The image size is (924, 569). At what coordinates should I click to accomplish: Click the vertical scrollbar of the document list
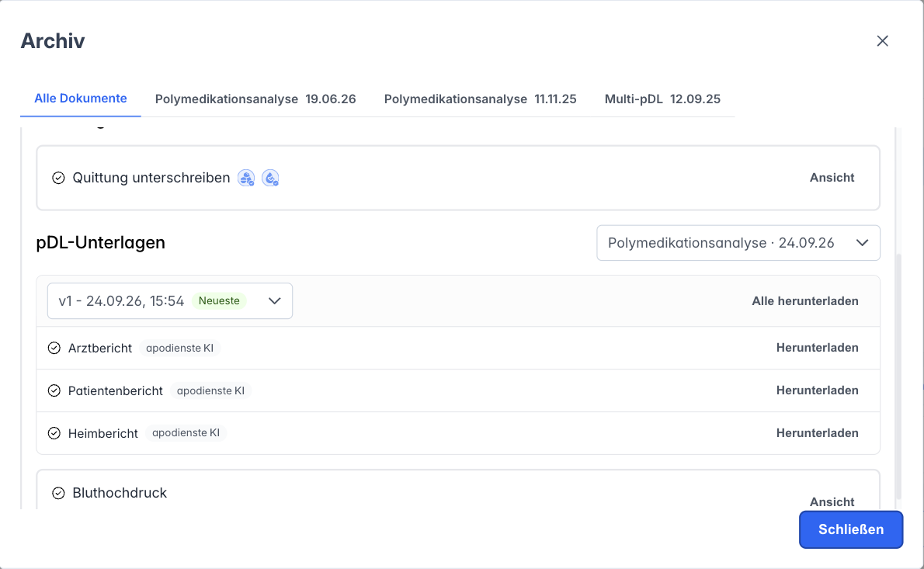point(898,377)
